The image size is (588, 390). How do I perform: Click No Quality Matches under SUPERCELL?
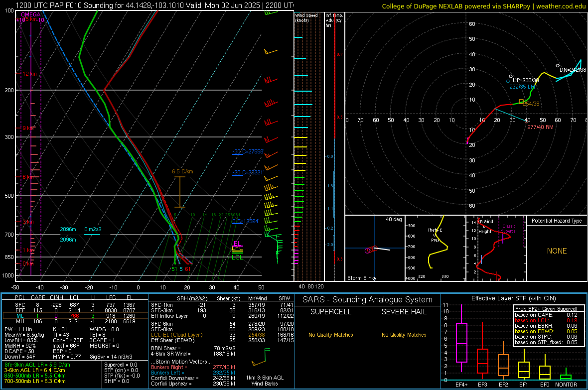point(331,335)
